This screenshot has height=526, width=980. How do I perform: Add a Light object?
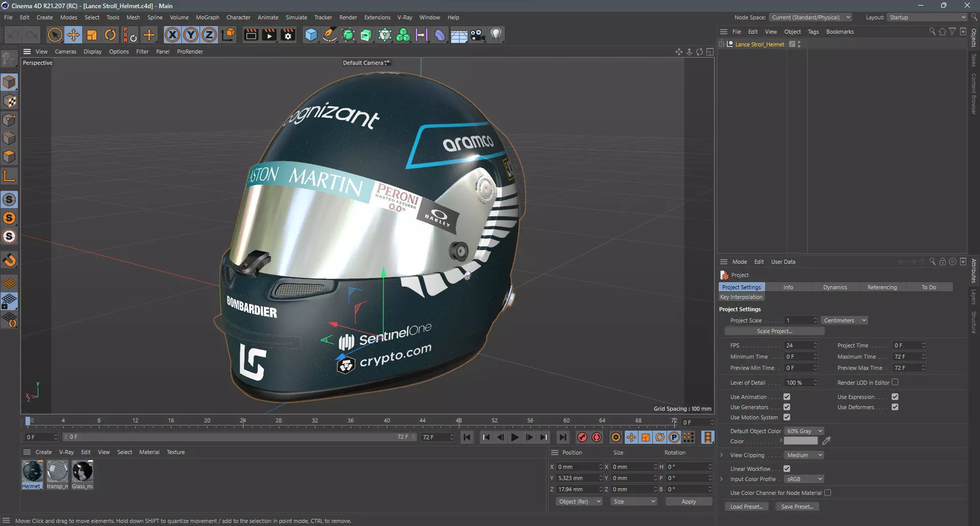496,35
